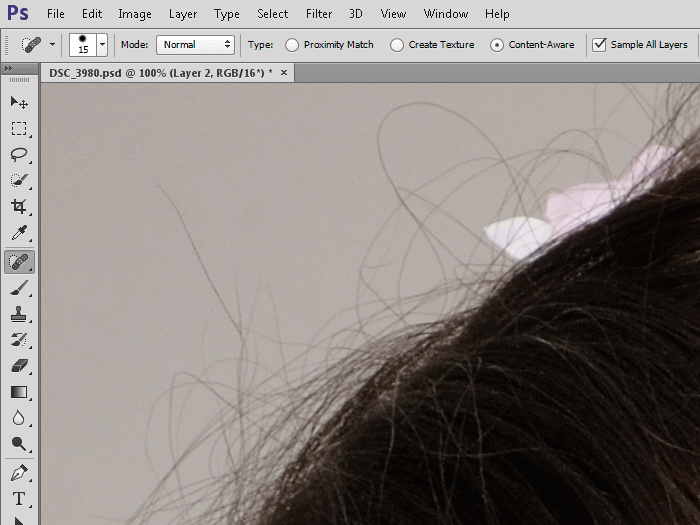700x525 pixels.
Task: Select the Horizontal Type tool
Action: pos(19,499)
